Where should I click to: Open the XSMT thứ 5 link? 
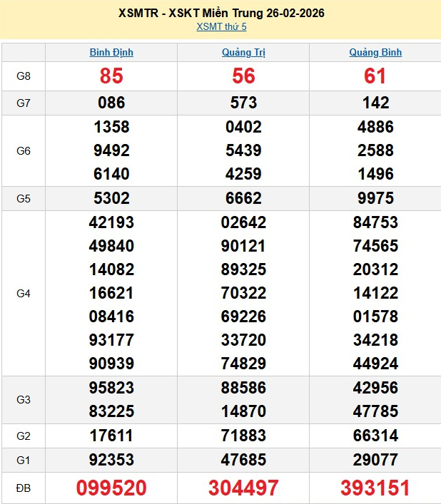tap(221, 27)
